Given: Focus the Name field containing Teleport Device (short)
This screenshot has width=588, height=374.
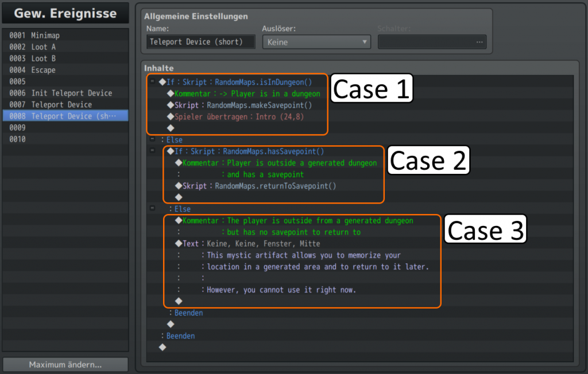Looking at the screenshot, I should (x=200, y=42).
